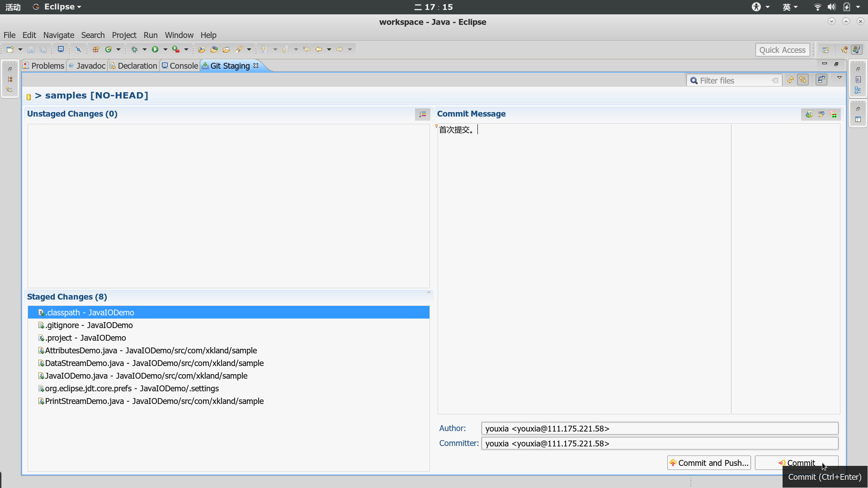Open the File menu
The height and width of the screenshot is (488, 868).
click(x=9, y=35)
